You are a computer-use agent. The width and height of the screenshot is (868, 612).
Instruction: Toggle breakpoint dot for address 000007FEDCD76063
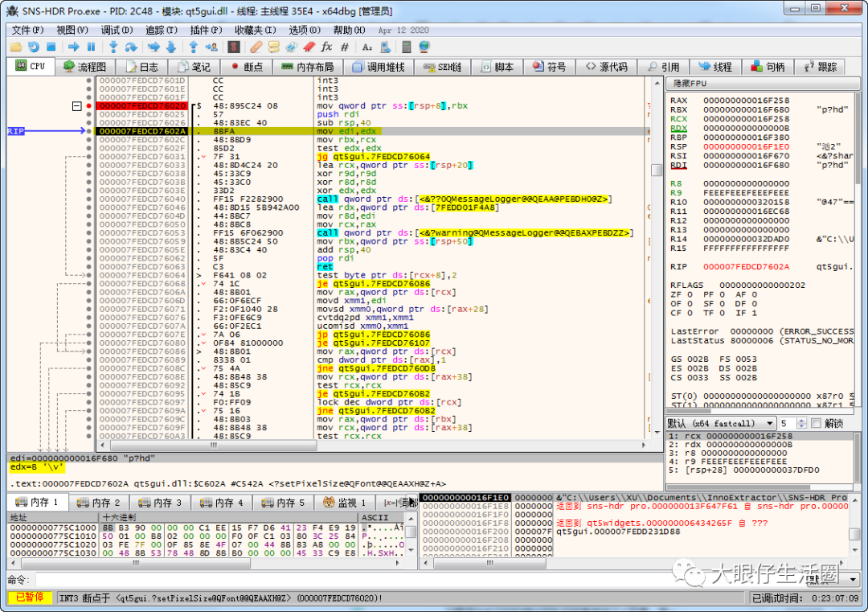(88, 266)
